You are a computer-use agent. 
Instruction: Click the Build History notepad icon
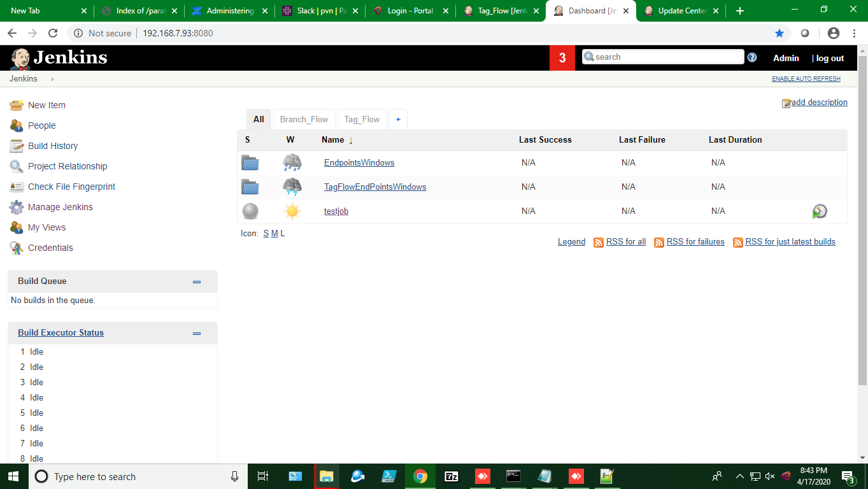tap(17, 146)
